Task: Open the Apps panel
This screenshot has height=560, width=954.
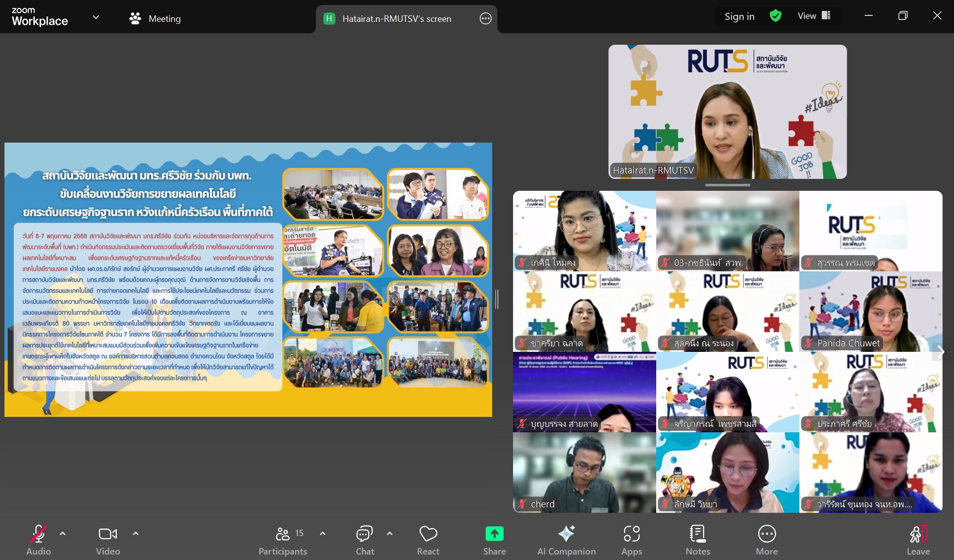Action: [x=632, y=540]
